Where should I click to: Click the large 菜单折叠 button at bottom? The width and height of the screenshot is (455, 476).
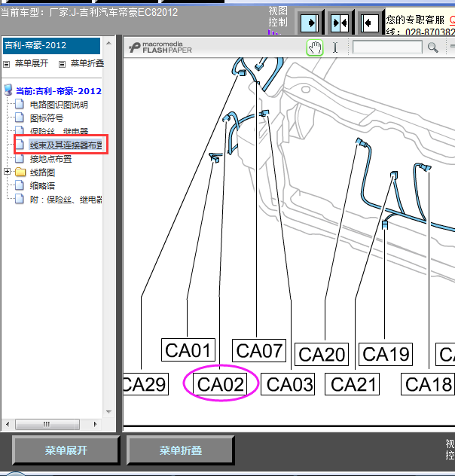click(181, 450)
